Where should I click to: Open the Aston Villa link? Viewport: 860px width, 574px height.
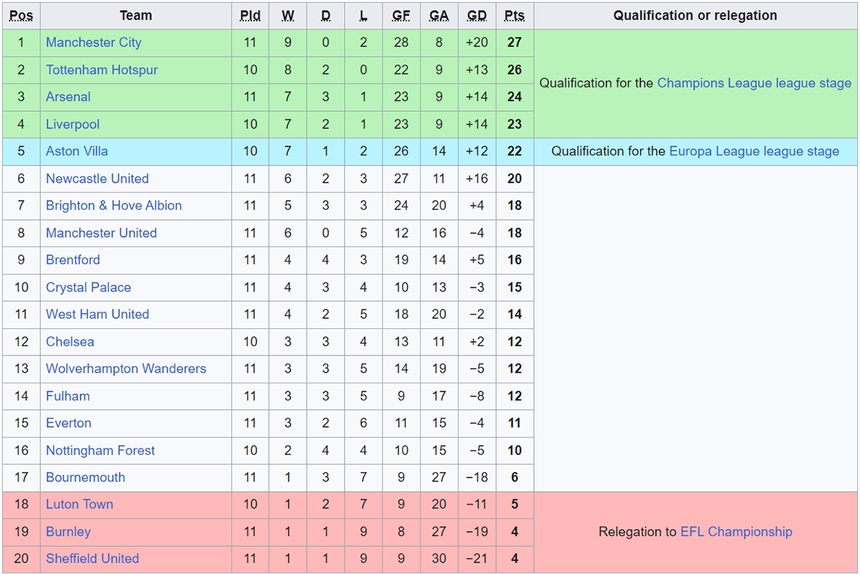click(77, 151)
